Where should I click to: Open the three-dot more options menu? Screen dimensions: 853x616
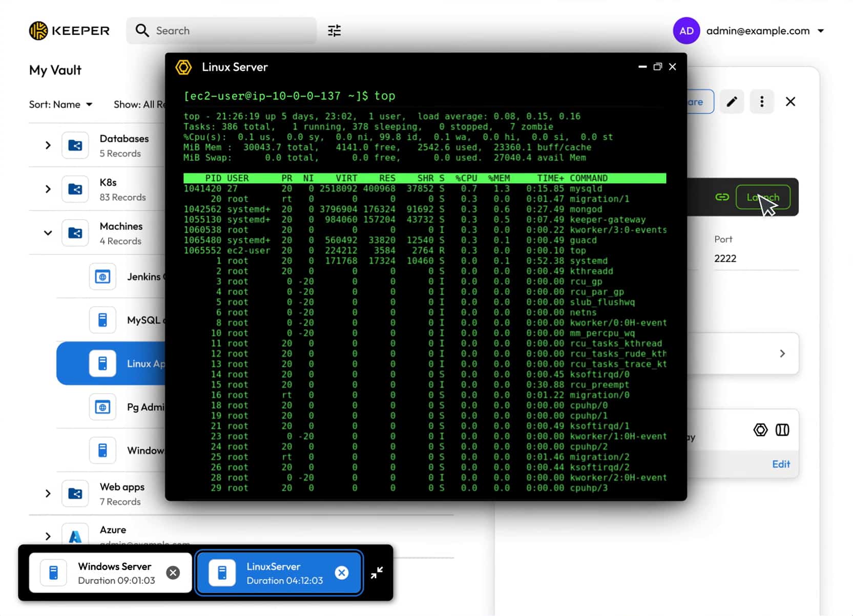761,102
